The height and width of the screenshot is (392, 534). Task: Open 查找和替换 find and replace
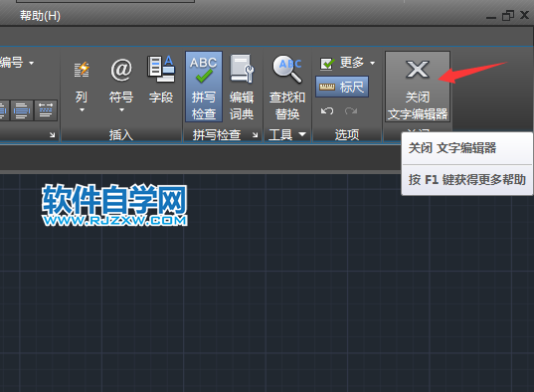tap(287, 87)
